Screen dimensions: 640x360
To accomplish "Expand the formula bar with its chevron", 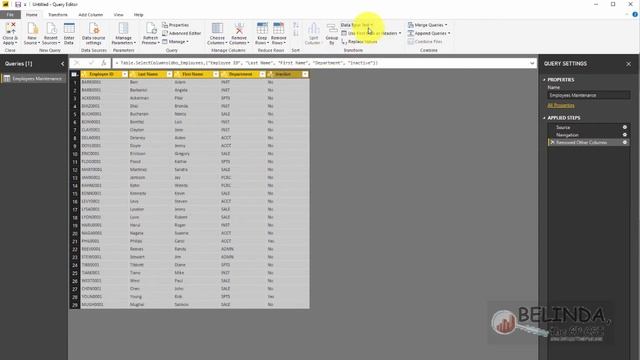I will pos(532,63).
